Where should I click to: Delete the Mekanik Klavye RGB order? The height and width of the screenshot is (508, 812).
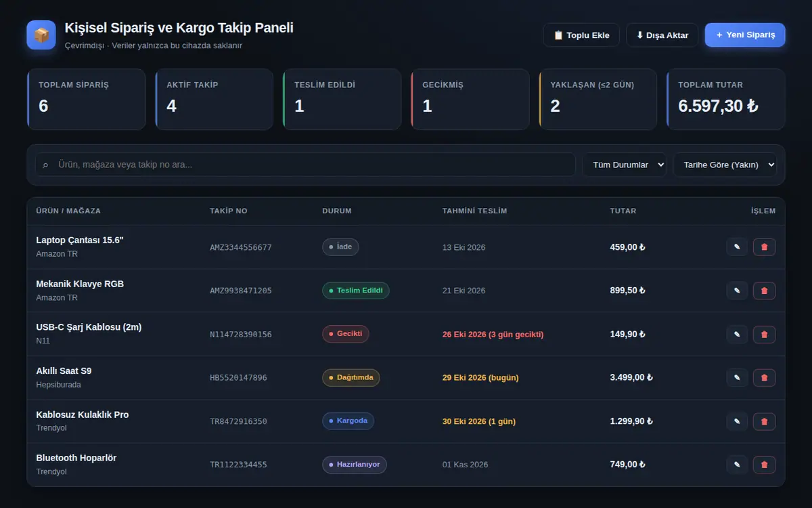coord(765,291)
